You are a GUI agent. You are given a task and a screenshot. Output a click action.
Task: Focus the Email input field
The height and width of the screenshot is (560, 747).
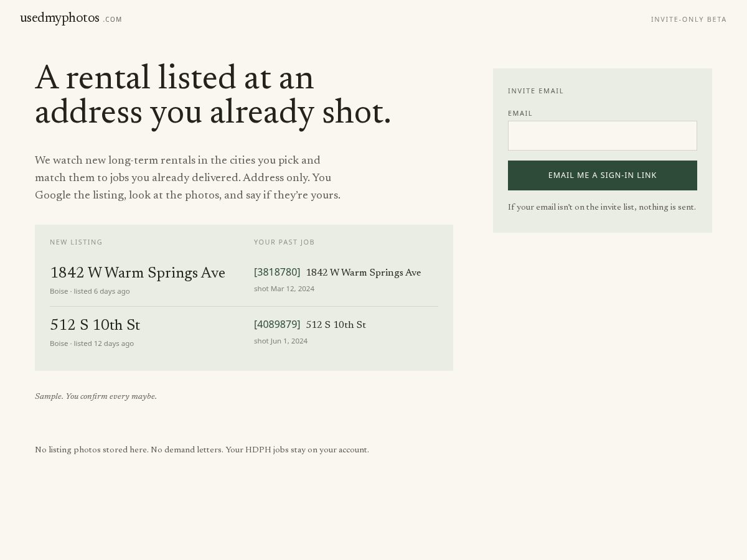point(603,136)
